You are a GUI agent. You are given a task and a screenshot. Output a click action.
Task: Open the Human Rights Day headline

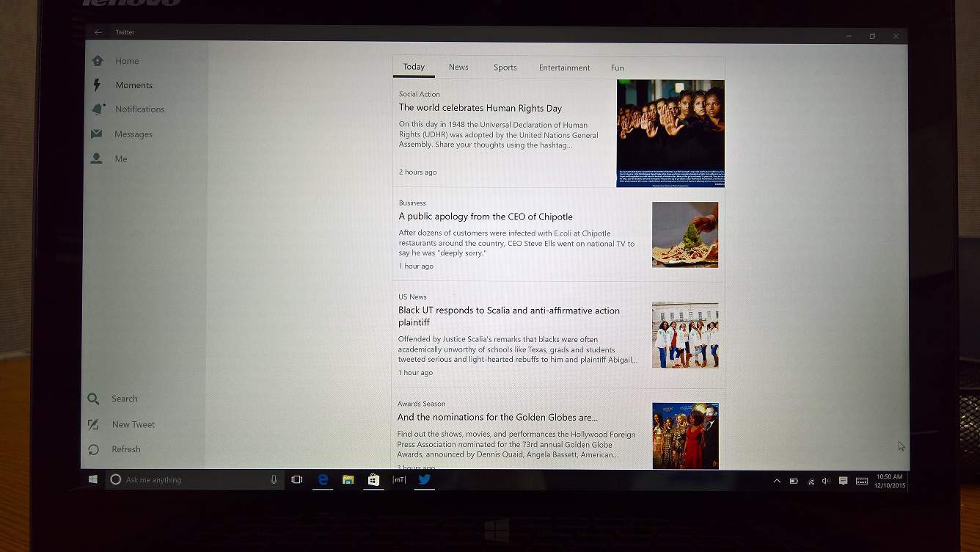tap(480, 108)
